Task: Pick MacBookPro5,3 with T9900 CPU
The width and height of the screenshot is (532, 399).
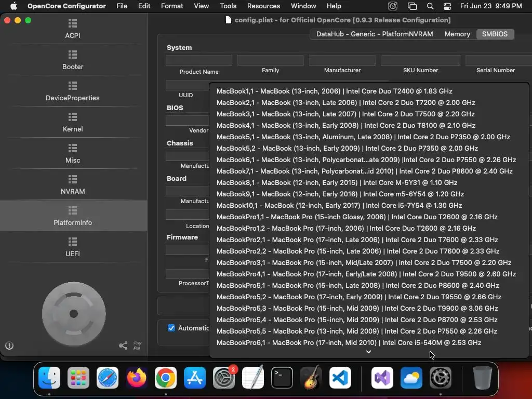Action: click(369, 309)
